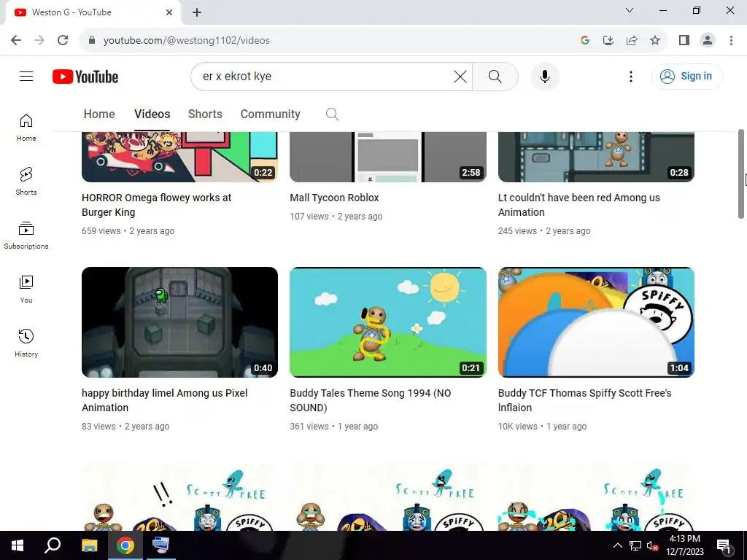Close the Weston G - YouTube tab

coord(169,12)
